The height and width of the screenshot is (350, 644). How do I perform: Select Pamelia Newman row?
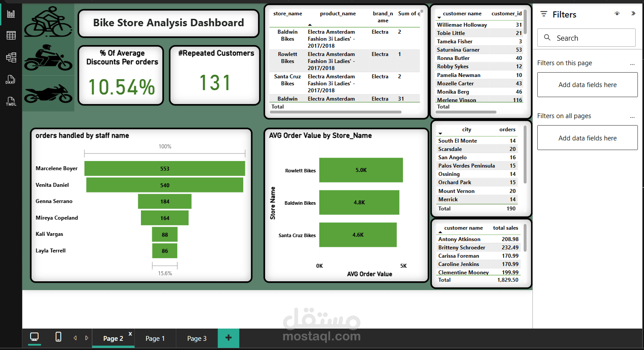pyautogui.click(x=479, y=75)
